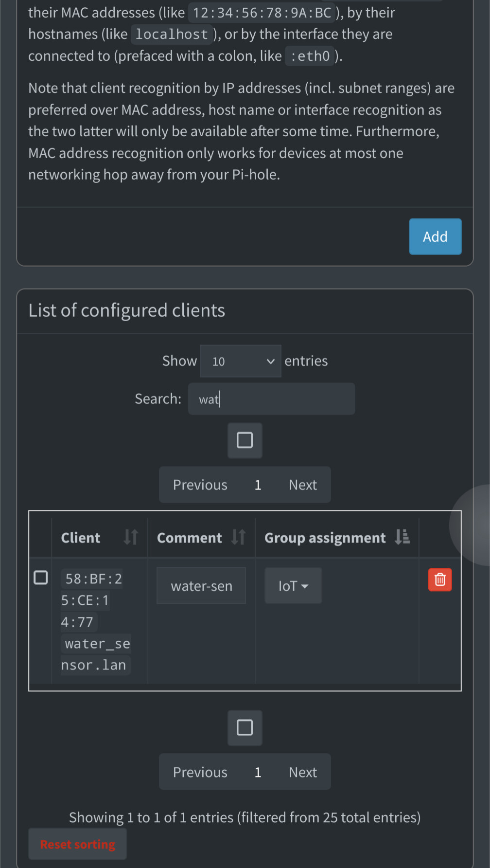Tap the floating semi-transparent circle overlay
This screenshot has width=490, height=868.
point(471,525)
